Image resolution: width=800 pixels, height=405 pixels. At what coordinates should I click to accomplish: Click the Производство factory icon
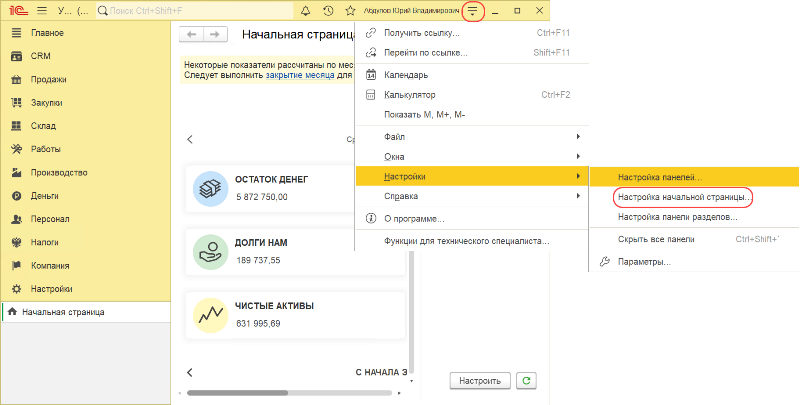tap(16, 172)
